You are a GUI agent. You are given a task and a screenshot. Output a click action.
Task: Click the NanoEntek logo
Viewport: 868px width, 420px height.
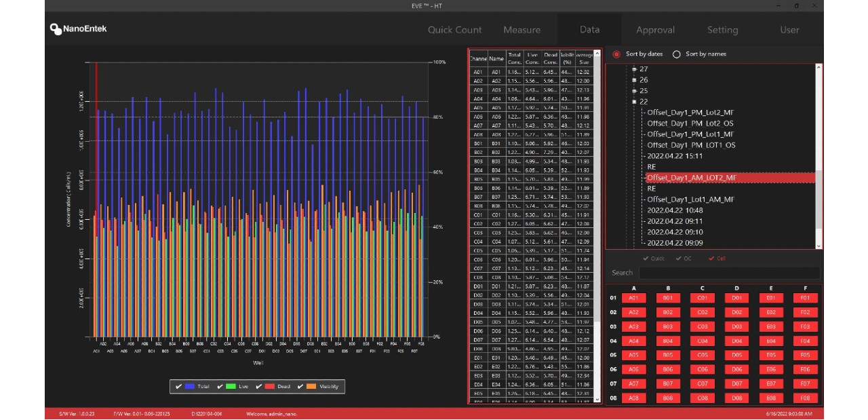[x=78, y=29]
